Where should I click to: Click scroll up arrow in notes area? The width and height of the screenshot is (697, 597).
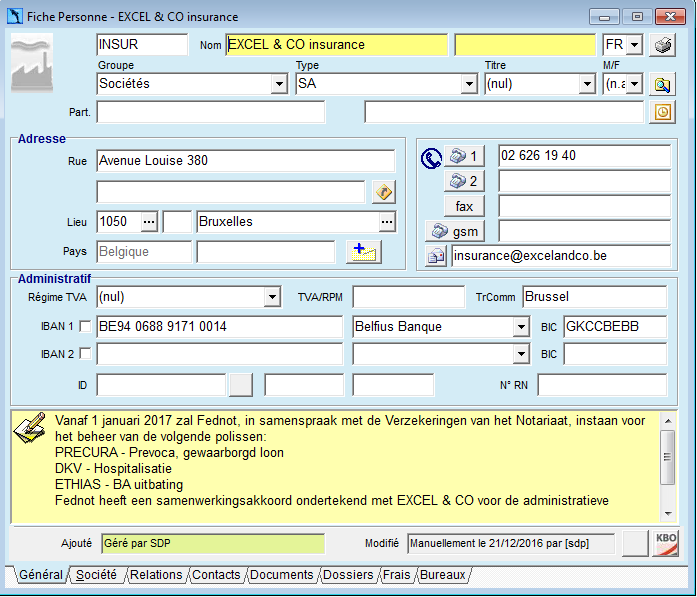668,421
